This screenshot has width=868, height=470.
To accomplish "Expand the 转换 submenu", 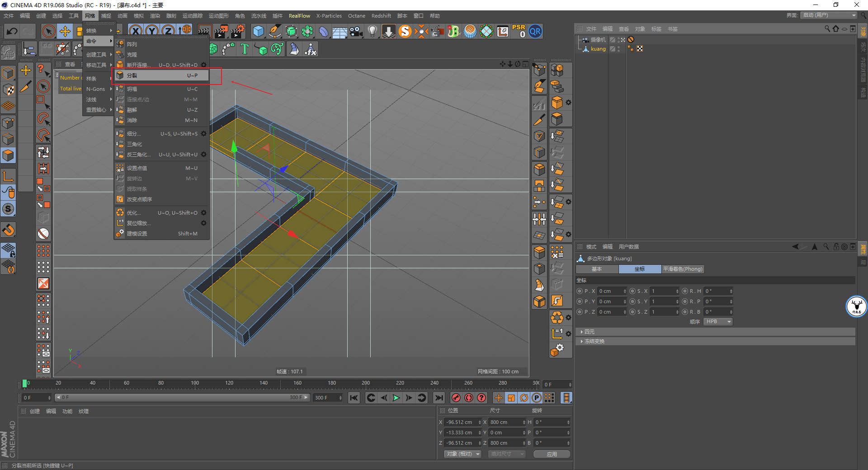I will point(98,31).
